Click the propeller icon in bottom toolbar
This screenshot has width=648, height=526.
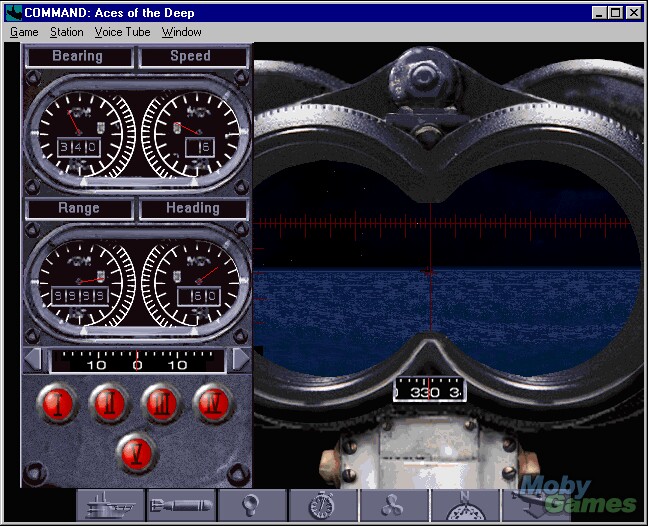click(x=393, y=505)
